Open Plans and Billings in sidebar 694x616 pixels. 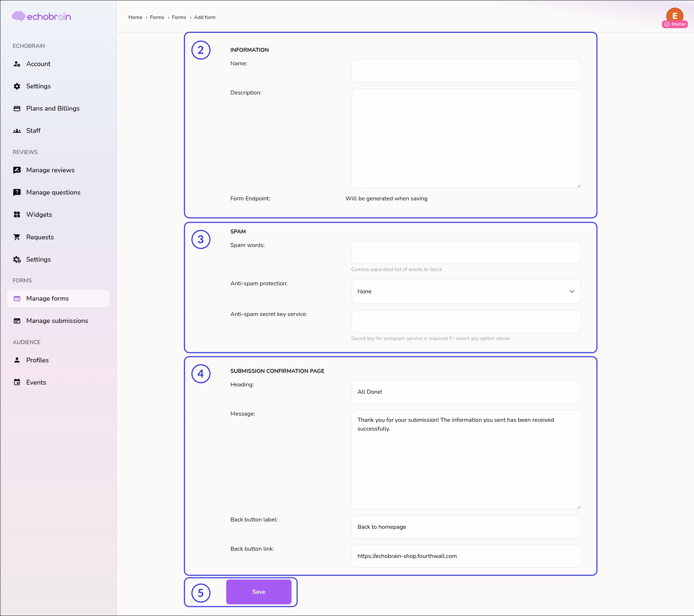click(x=58, y=108)
